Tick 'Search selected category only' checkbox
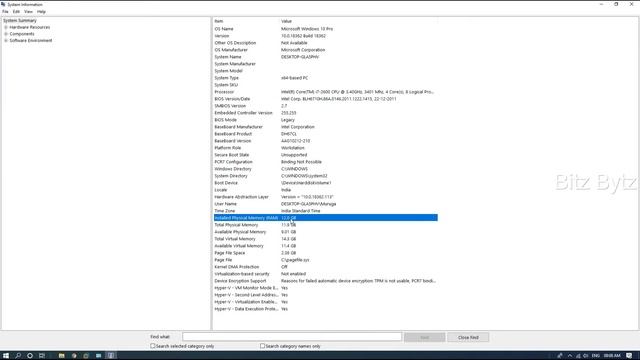Screen dimensions: 640x360 pos(153,346)
